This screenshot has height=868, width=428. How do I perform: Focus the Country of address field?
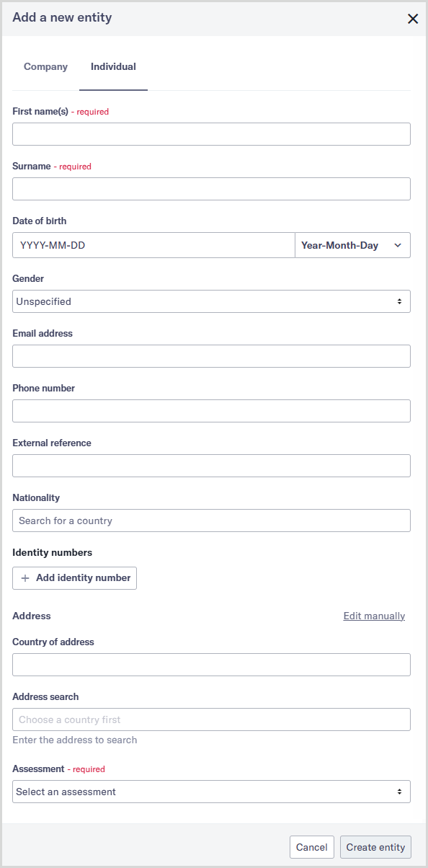point(211,665)
